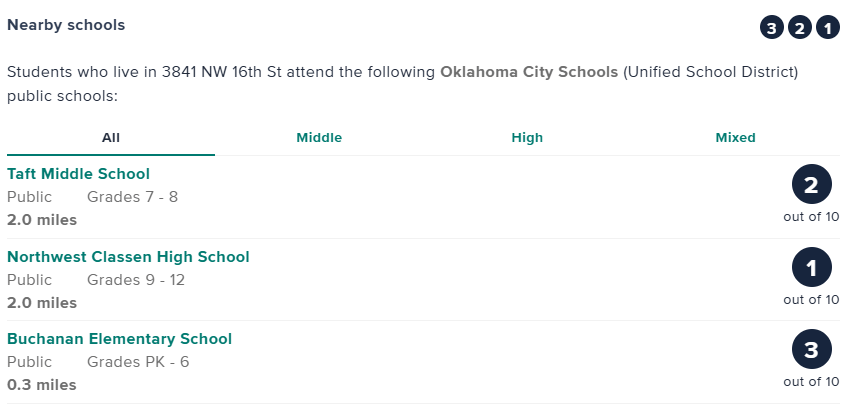Viewport: 850px width, 411px height.
Task: Click the Nearby schools heading
Action: pos(66,25)
